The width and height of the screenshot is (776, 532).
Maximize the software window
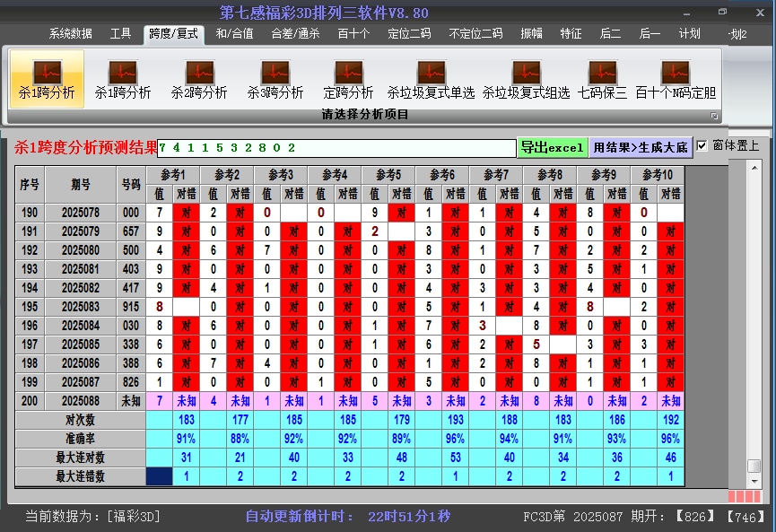(723, 12)
